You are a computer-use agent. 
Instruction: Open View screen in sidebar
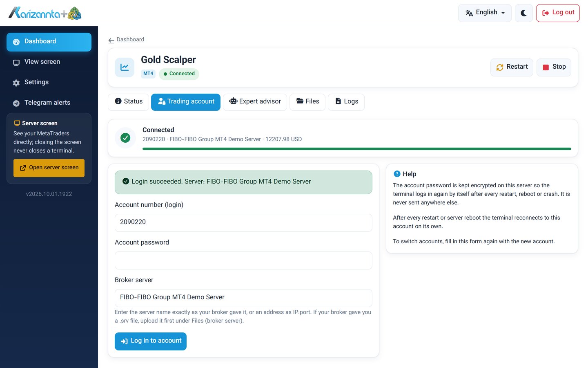(49, 62)
